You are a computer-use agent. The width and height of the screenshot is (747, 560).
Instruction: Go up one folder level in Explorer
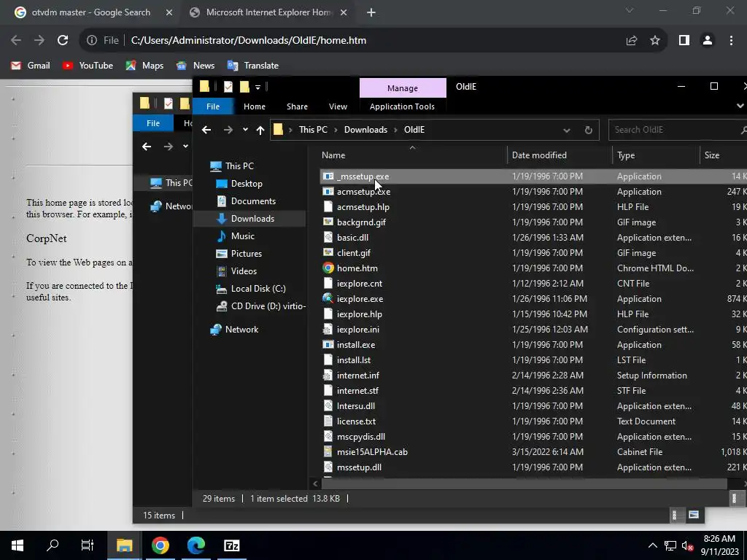(260, 130)
